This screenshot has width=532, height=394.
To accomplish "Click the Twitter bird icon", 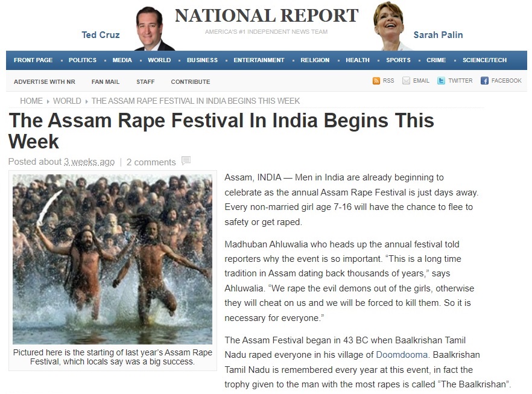I will (441, 81).
